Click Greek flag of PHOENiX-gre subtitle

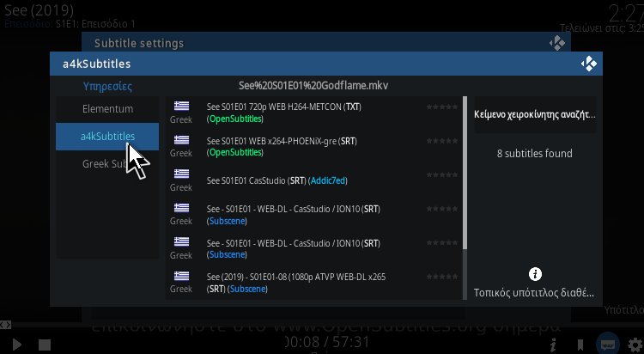(181, 140)
